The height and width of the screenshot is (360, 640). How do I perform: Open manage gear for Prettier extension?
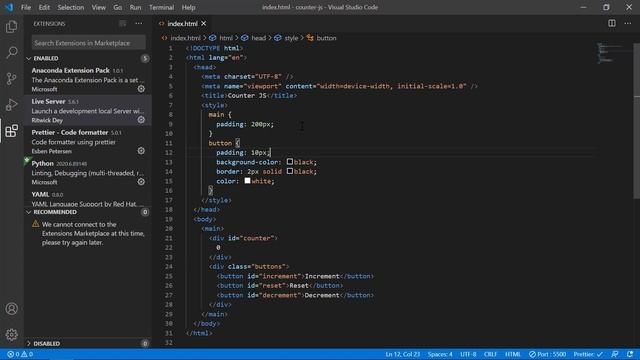coord(141,151)
